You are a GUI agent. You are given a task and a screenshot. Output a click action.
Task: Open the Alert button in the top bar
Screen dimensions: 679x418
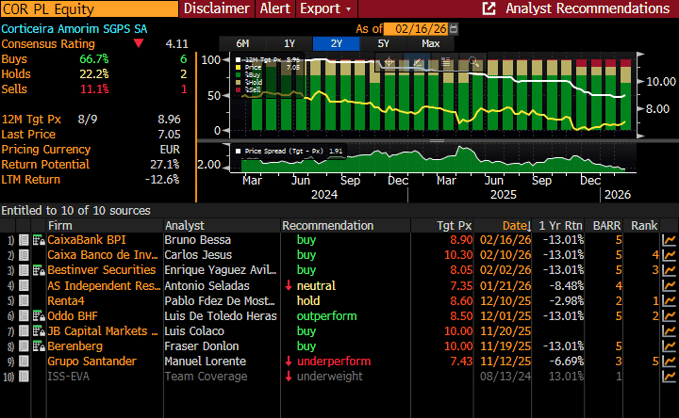coord(275,9)
